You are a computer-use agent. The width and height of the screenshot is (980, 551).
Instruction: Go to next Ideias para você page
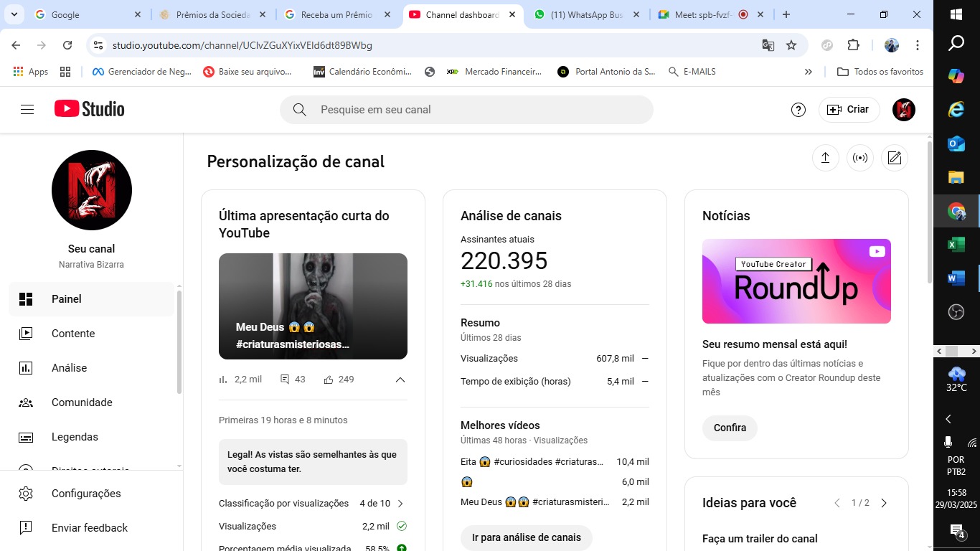[884, 503]
